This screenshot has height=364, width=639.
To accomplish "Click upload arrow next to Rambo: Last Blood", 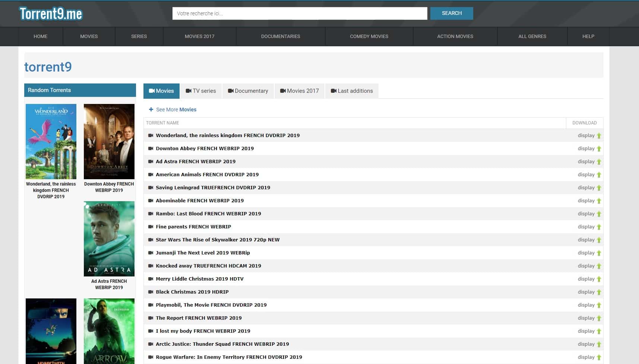I will [599, 213].
